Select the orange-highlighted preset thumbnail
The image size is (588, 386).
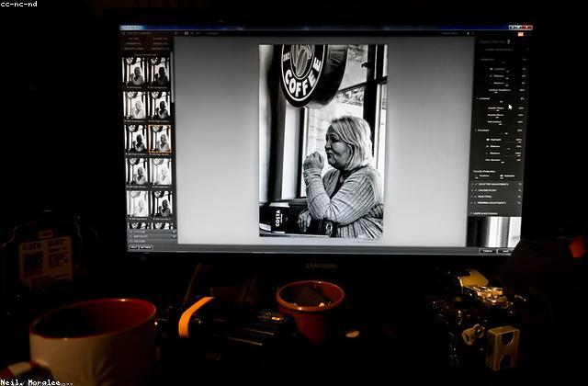pos(160,139)
